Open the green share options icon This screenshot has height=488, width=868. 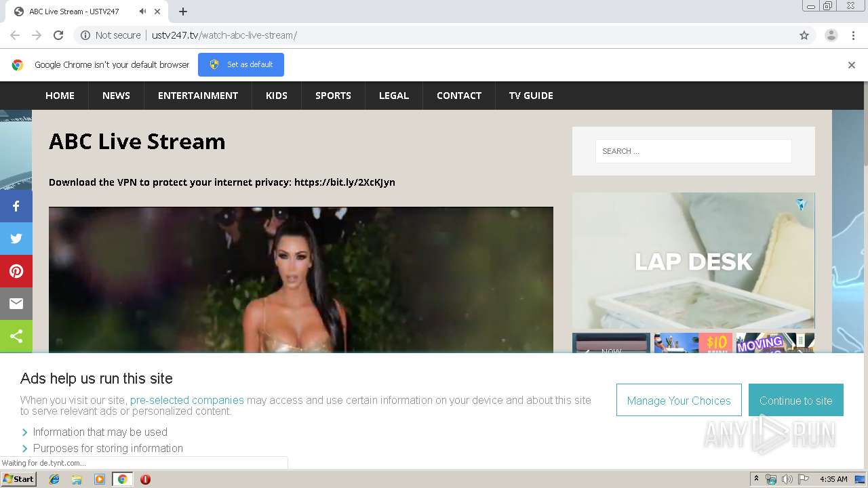pos(16,336)
